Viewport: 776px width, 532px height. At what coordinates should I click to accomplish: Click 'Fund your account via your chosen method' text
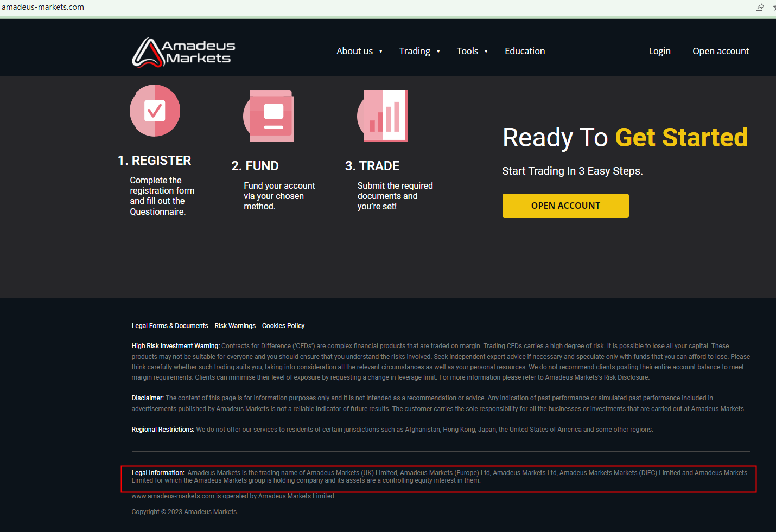click(x=279, y=196)
